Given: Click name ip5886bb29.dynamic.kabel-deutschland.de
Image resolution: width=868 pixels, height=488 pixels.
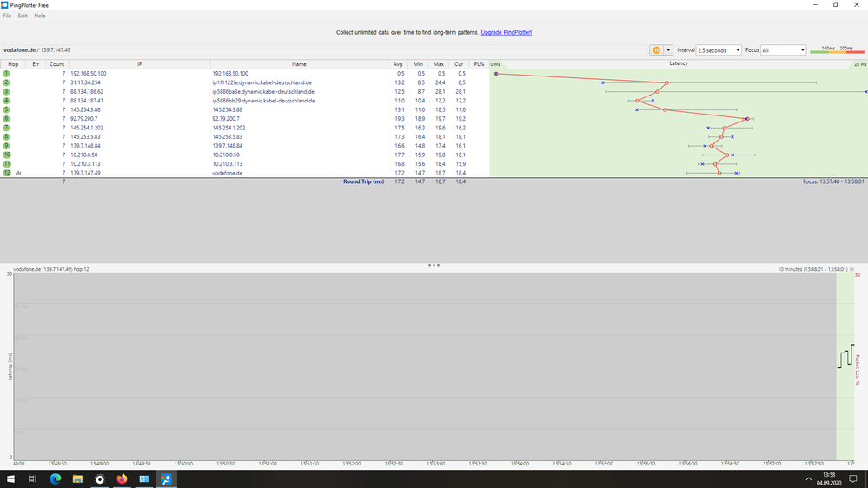Looking at the screenshot, I should pyautogui.click(x=263, y=101).
